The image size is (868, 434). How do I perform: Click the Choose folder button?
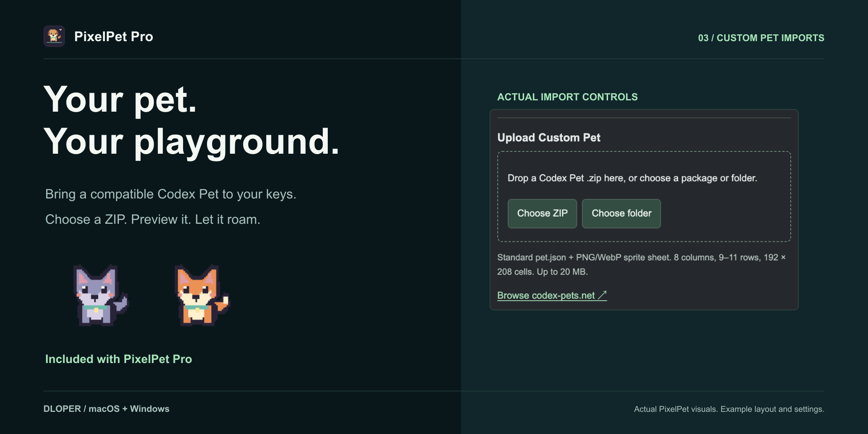pyautogui.click(x=621, y=213)
